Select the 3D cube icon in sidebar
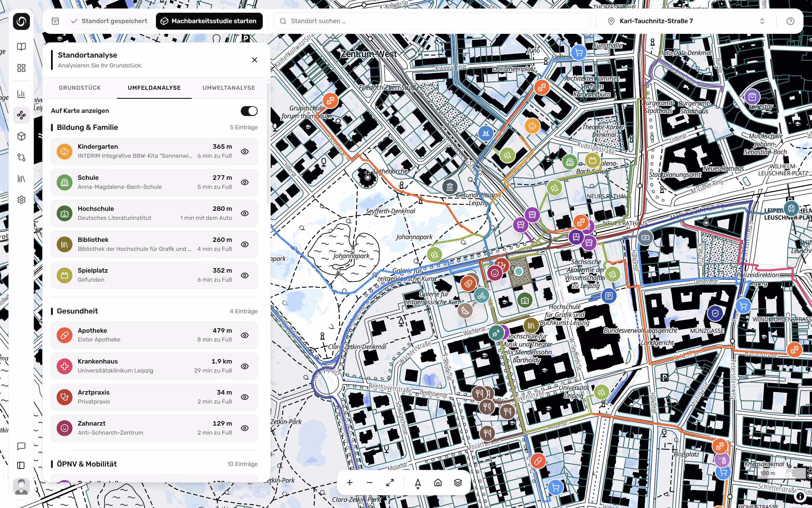812x508 pixels. 21,136
